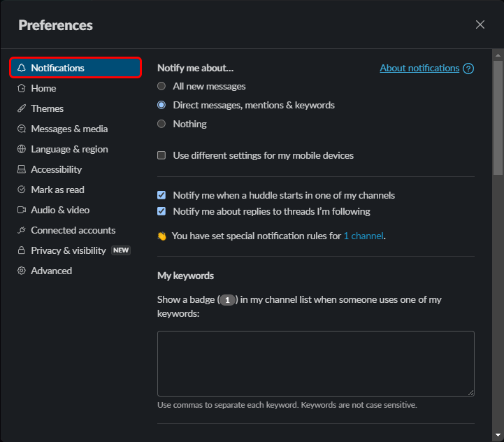The width and height of the screenshot is (504, 442).
Task: Select Direct messages, mentions & keywords radio
Action: coord(161,105)
